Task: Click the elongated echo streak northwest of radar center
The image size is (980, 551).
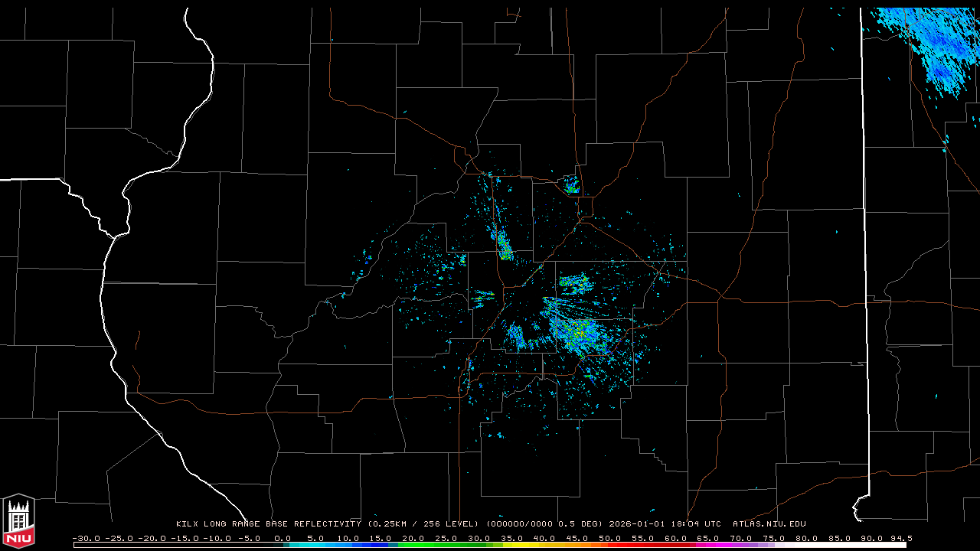Action: tap(504, 246)
